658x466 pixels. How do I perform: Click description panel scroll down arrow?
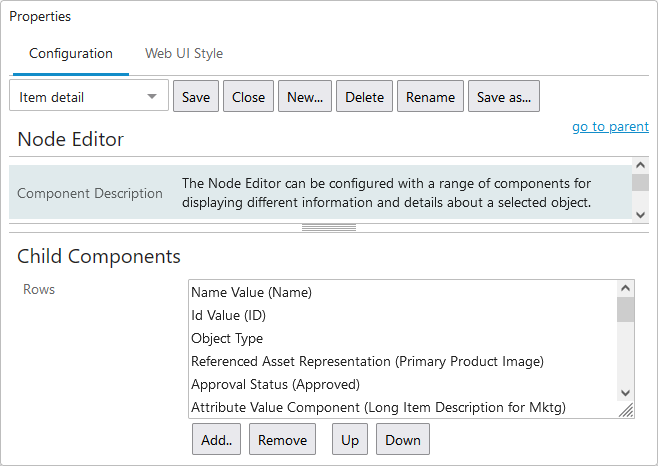coord(640,215)
